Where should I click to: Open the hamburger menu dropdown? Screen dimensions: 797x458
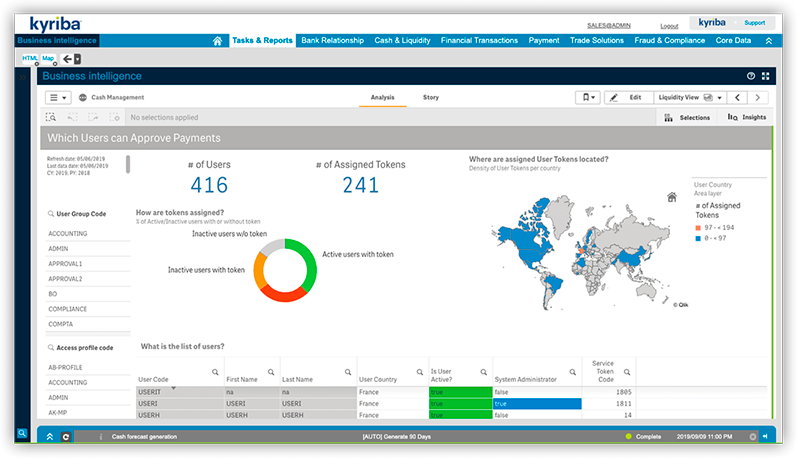point(59,98)
